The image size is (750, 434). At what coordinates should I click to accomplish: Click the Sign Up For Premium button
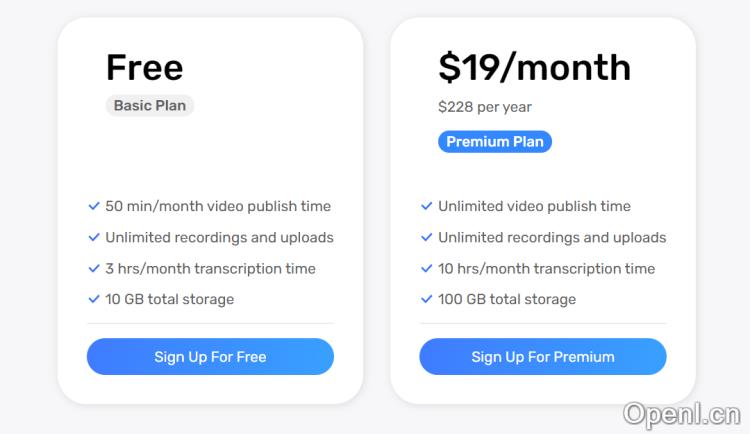[542, 357]
